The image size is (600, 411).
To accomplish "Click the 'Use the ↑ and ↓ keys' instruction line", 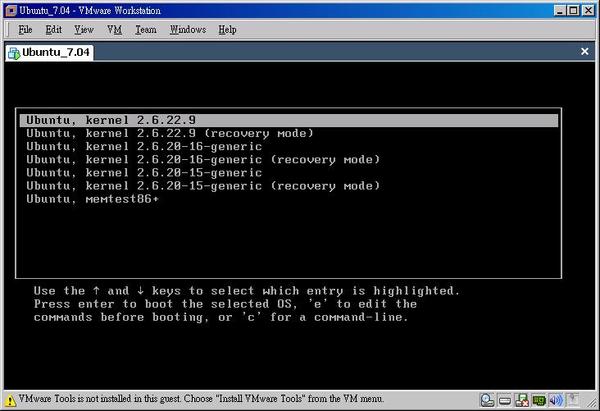I will point(246,291).
